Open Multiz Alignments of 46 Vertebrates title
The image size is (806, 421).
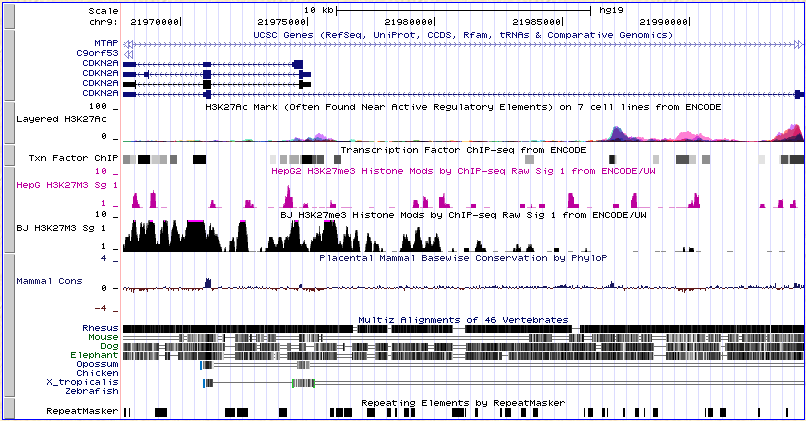[x=462, y=320]
